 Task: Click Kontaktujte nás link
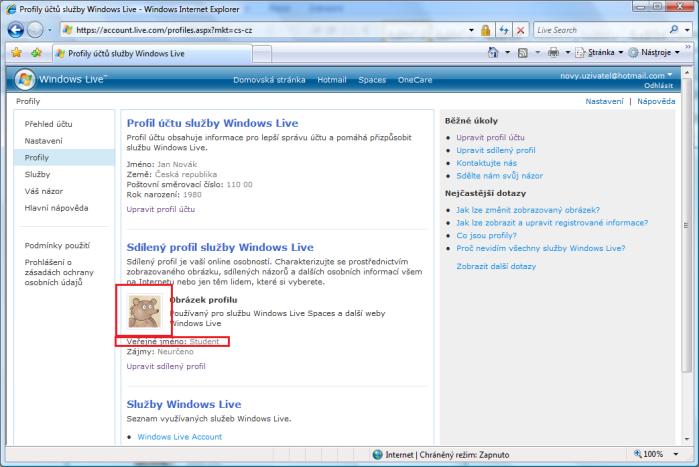click(486, 163)
